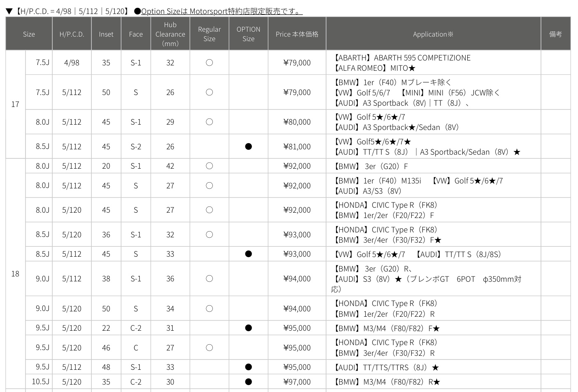The image size is (578, 392).
Task: Click the hub clearance "31" cell
Action: tap(170, 328)
